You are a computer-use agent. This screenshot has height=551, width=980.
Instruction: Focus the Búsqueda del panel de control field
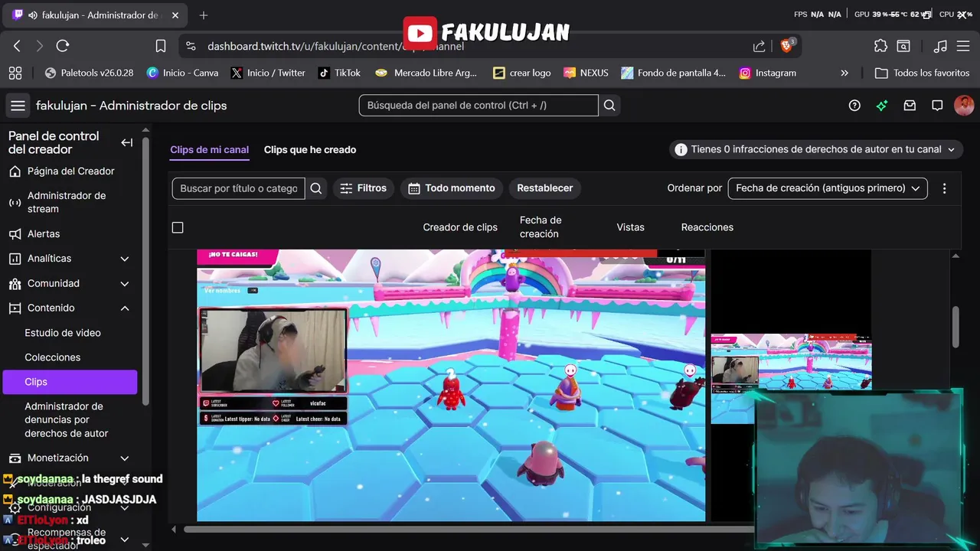pos(479,106)
